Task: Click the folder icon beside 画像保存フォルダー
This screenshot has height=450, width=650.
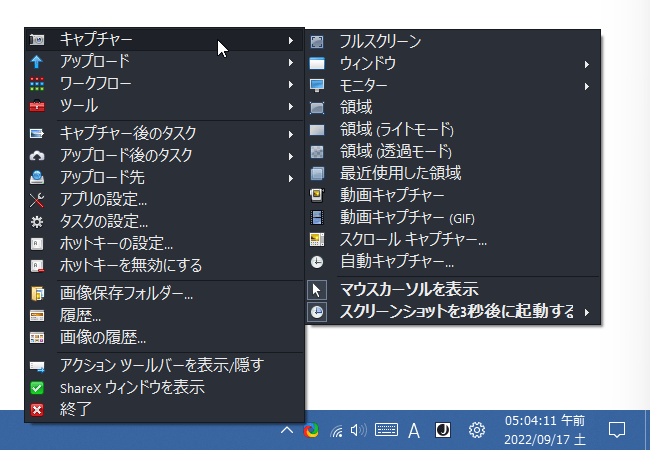Action: 37,293
